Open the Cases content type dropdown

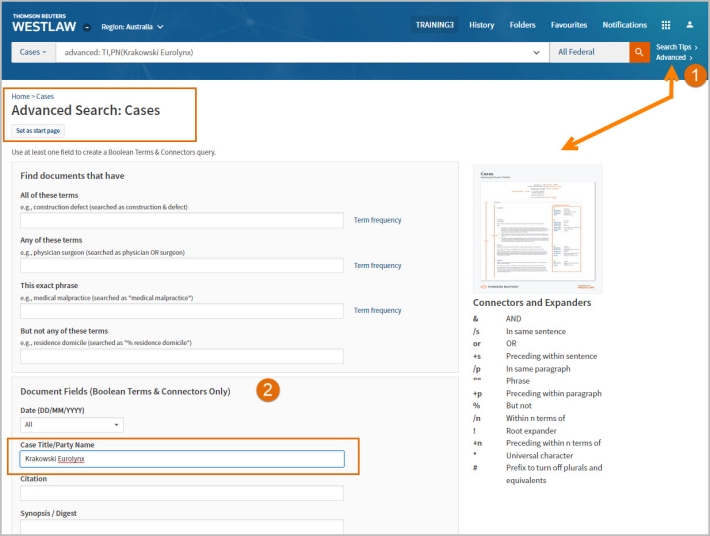[x=33, y=52]
